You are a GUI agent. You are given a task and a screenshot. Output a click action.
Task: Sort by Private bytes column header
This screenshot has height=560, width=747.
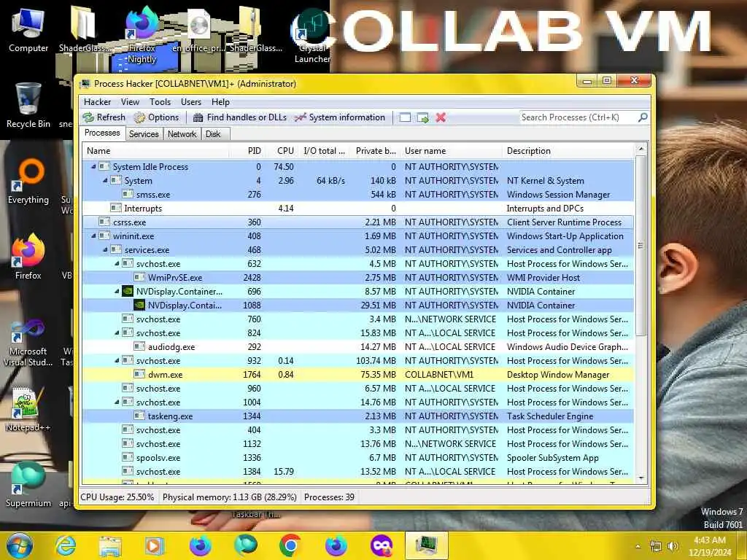[373, 151]
